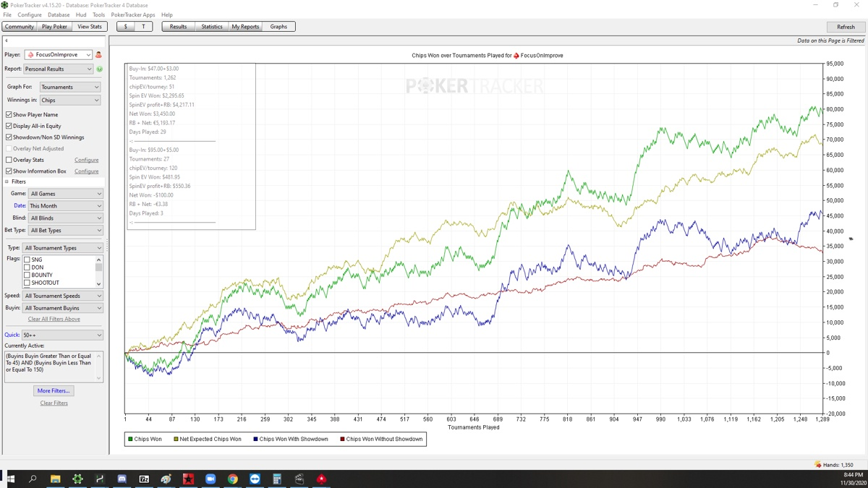Click Net Expected Chips Won legend swatch
Viewport: 868px width, 488px height.
176,440
